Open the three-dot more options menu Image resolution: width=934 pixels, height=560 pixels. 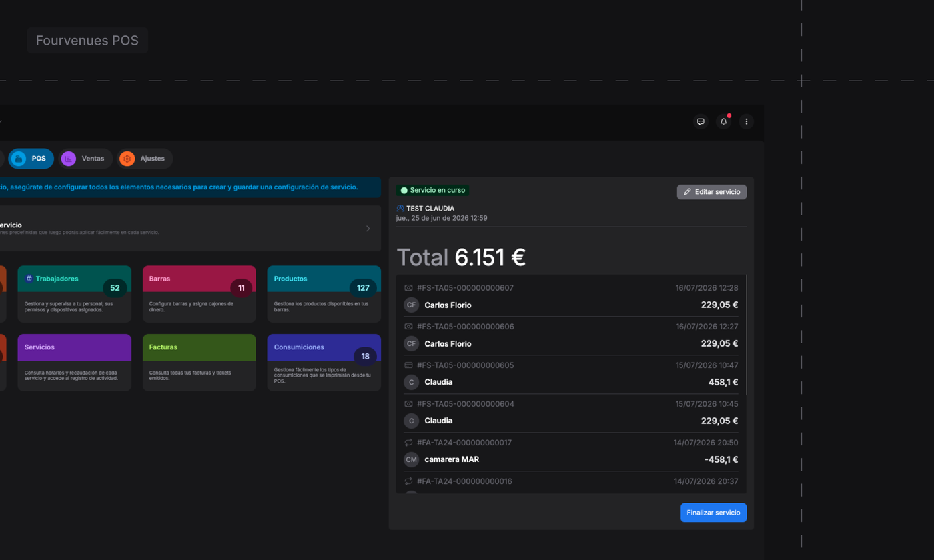747,121
